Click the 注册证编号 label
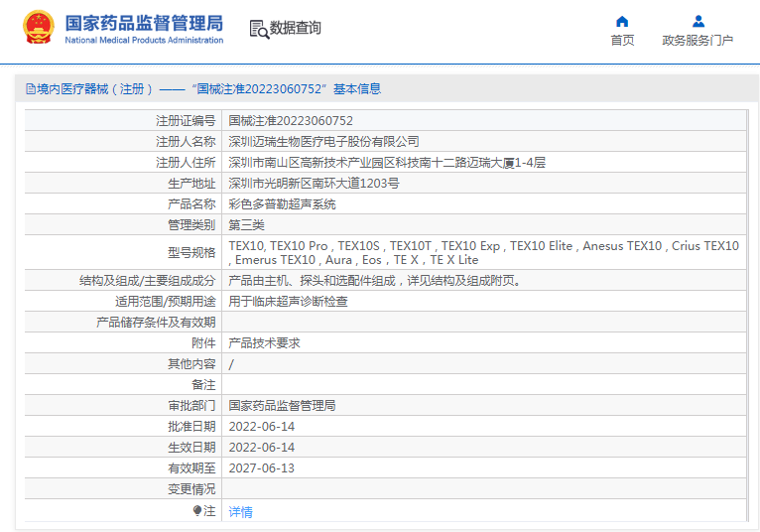760x532 pixels. point(186,121)
